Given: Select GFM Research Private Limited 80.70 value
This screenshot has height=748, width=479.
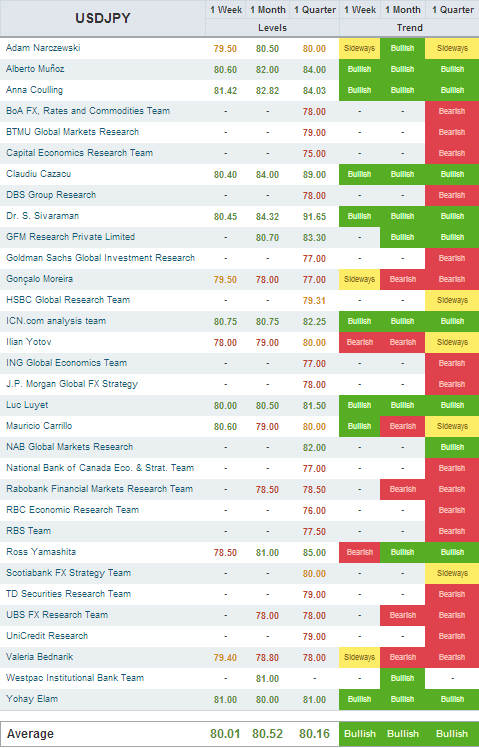Looking at the screenshot, I should 267,238.
